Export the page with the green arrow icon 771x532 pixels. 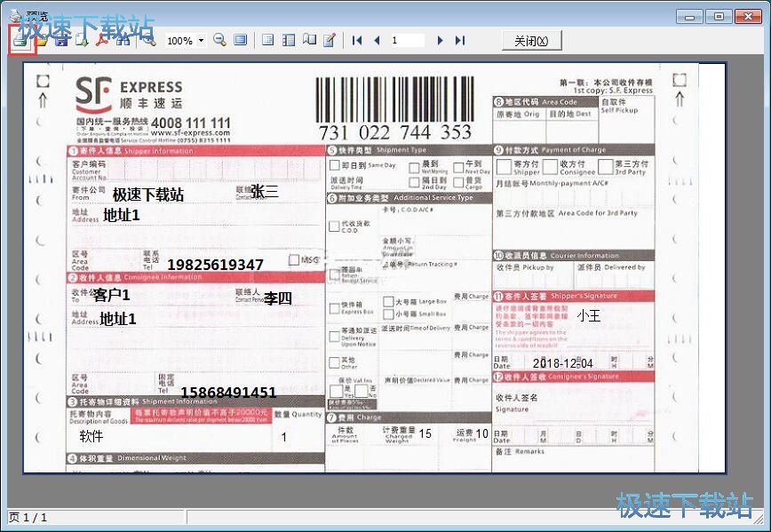coord(82,40)
